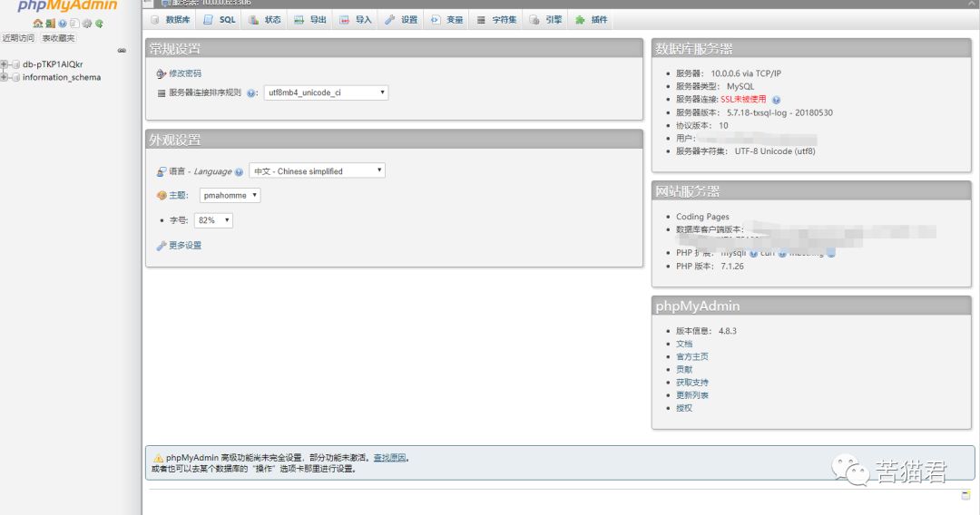
Task: Open the server connection collation dropdown utf8mb4_unicode_ci
Action: 326,92
